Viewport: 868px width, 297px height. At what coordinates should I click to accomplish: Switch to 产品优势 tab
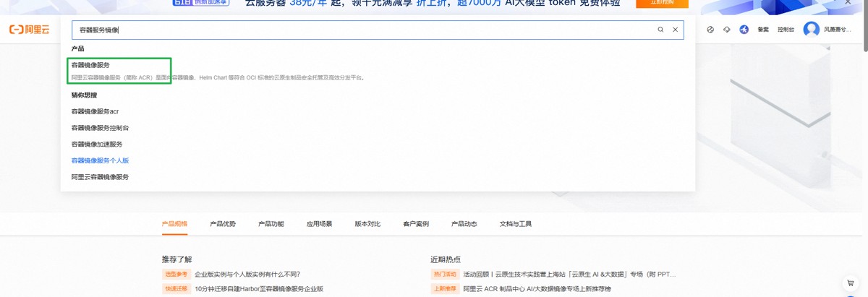tap(223, 224)
